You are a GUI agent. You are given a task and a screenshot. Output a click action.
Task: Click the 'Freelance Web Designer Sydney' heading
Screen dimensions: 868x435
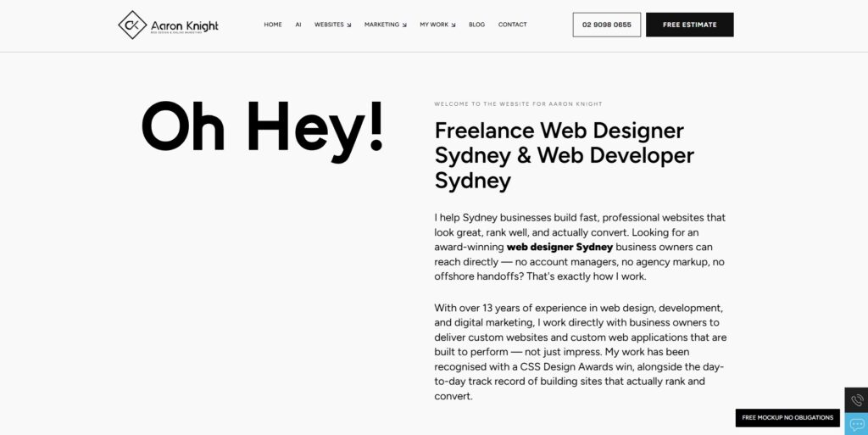click(564, 155)
